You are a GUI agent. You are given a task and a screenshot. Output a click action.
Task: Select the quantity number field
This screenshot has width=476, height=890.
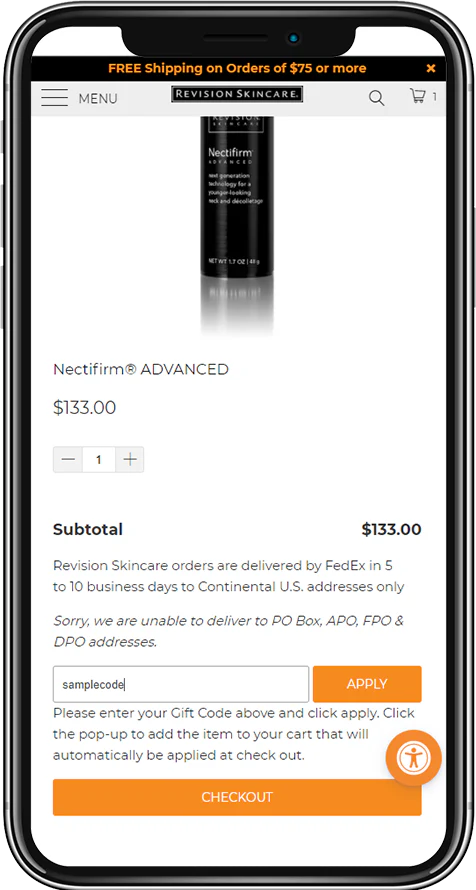[99, 459]
